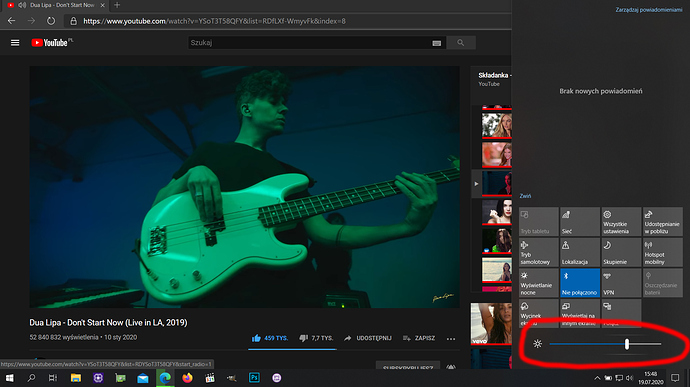Open the on-screen keyboard icon in search box
Viewport: 690px width, 387px height.
point(437,43)
